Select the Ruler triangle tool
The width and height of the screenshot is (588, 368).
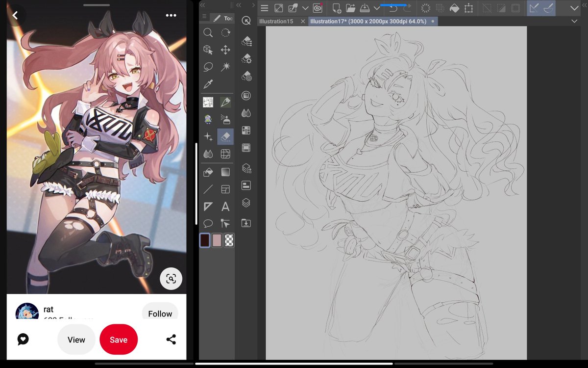pos(208,207)
